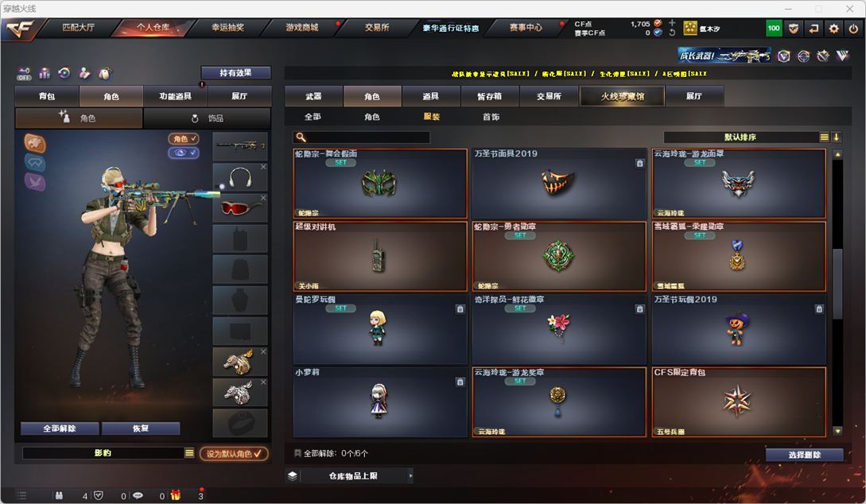Screen dimensions: 866x504
Task: Remove the red sunglasses from equipment slot
Action: coord(263,197)
